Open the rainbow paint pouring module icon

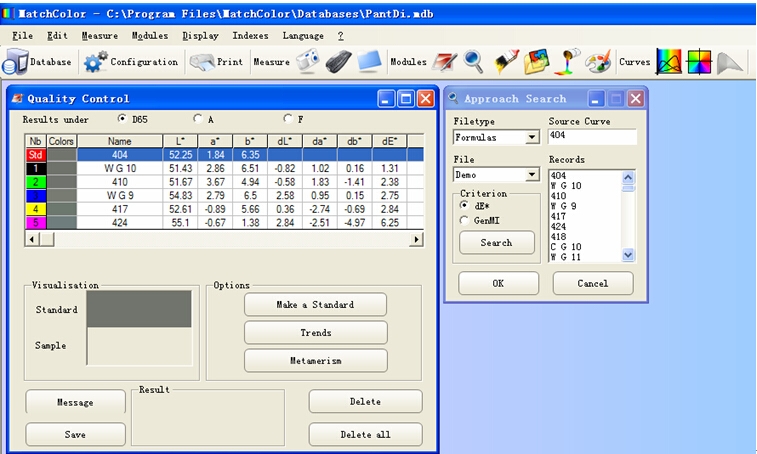(x=568, y=61)
